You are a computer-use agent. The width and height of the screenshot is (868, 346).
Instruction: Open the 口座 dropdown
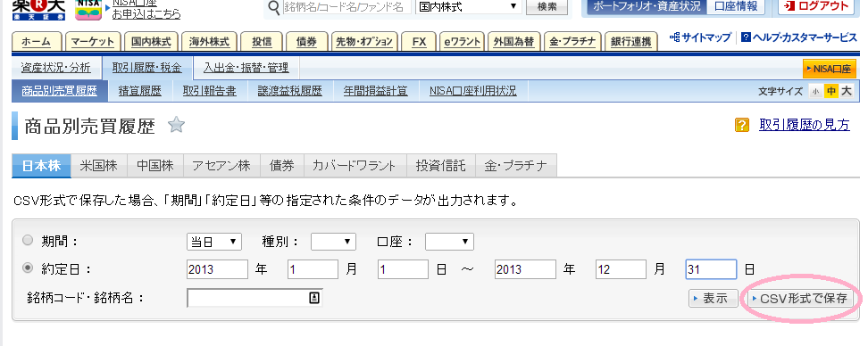click(x=449, y=242)
